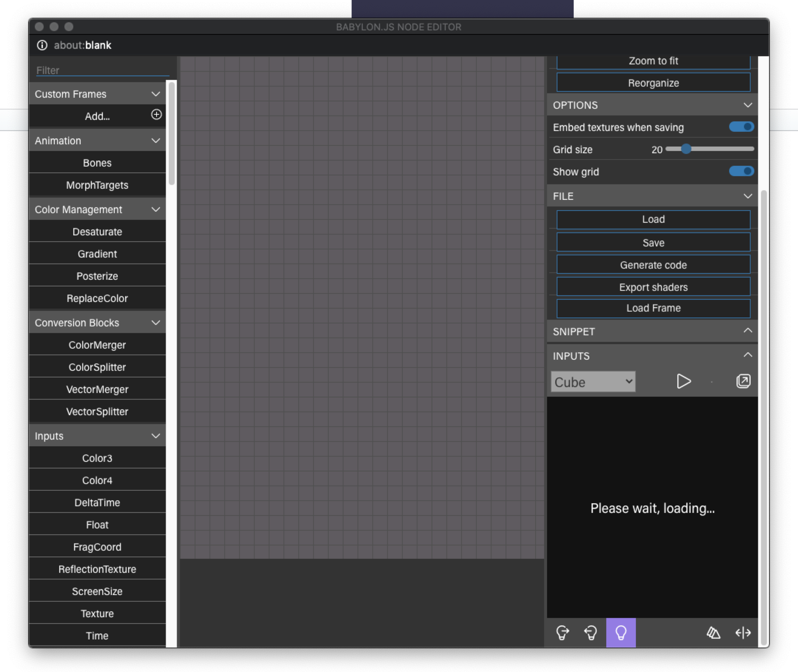Screen dimensions: 798x672
Task: Collapse the Inputs node category
Action: click(x=155, y=436)
